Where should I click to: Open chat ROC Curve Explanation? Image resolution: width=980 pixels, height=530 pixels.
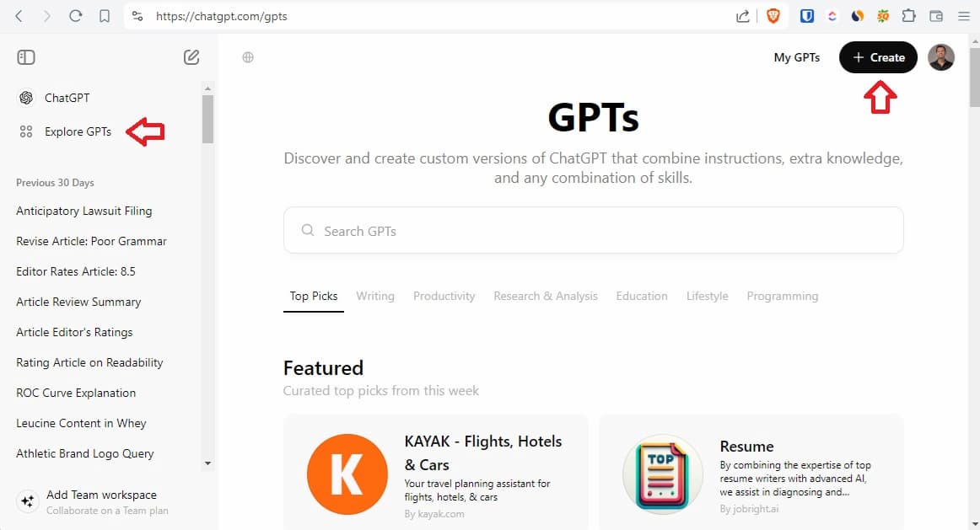[76, 393]
